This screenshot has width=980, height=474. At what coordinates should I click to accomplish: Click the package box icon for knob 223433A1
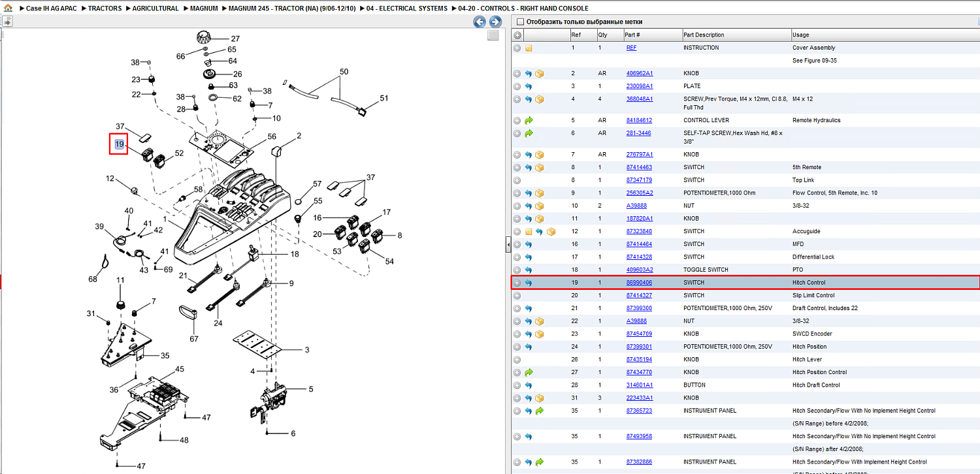coord(540,398)
